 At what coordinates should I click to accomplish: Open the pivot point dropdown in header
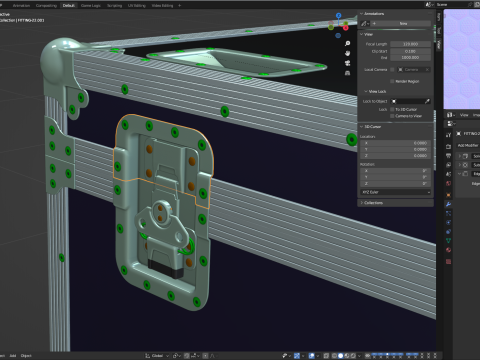coord(177,356)
